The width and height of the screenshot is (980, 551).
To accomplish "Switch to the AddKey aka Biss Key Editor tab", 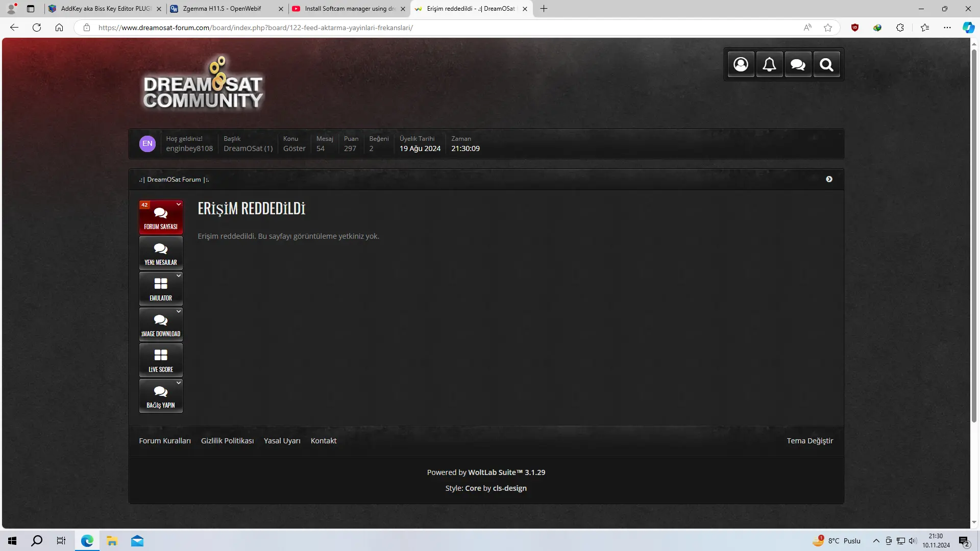I will 105,9.
